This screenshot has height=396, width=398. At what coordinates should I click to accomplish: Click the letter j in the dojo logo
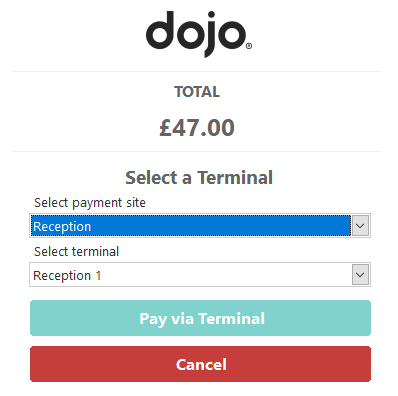208,35
